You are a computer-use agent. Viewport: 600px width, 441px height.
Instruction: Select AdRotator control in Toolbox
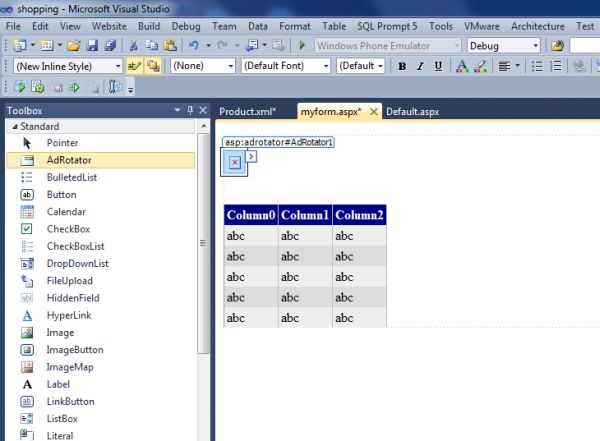click(x=100, y=160)
